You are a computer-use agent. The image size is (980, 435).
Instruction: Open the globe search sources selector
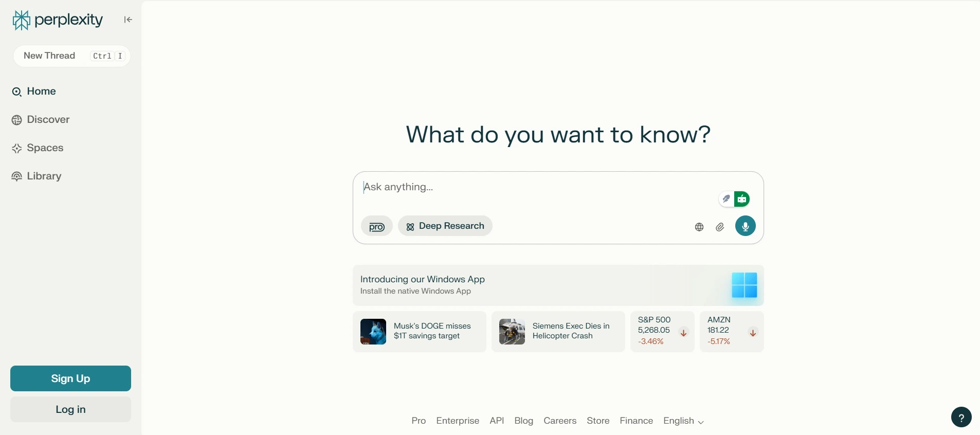[x=699, y=227]
